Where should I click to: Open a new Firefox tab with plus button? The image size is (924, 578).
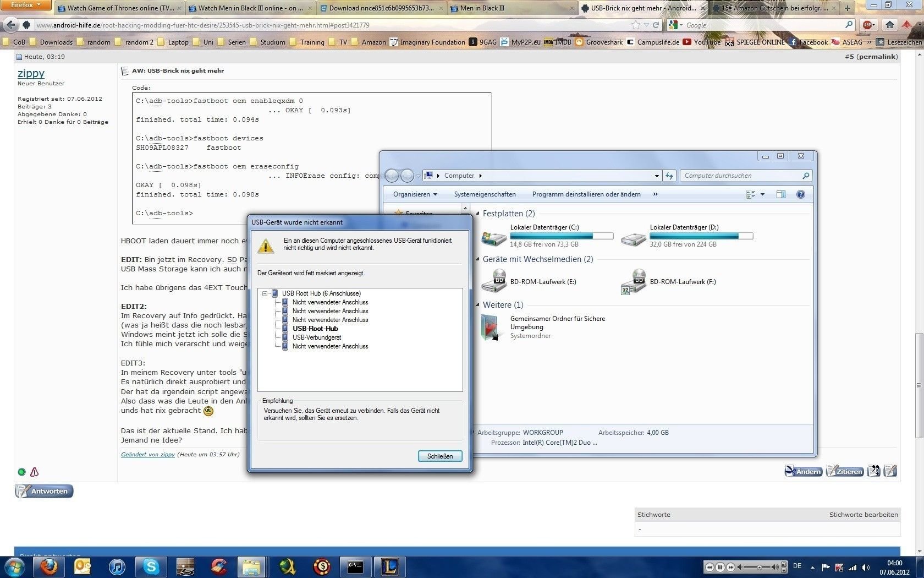(847, 8)
